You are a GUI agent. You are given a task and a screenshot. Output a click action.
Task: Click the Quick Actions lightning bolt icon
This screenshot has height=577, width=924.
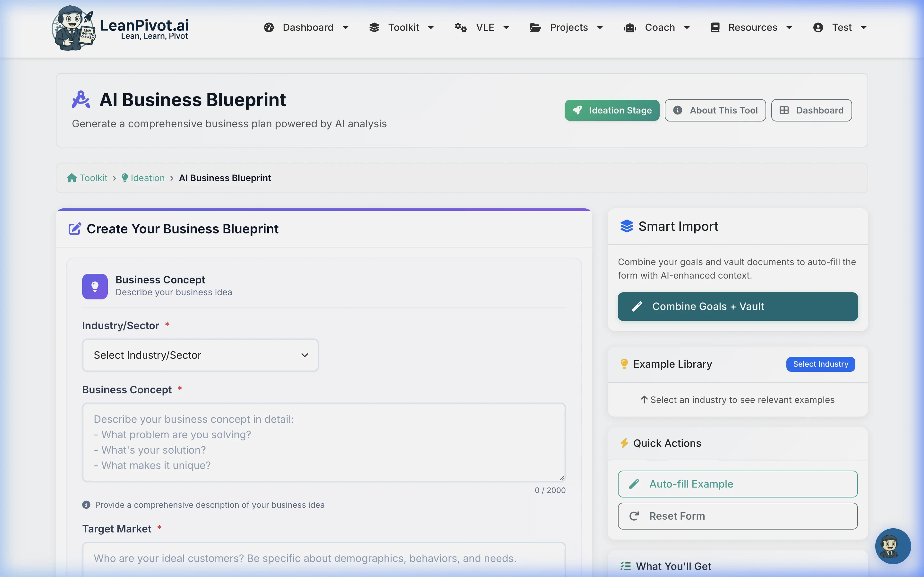pos(624,443)
